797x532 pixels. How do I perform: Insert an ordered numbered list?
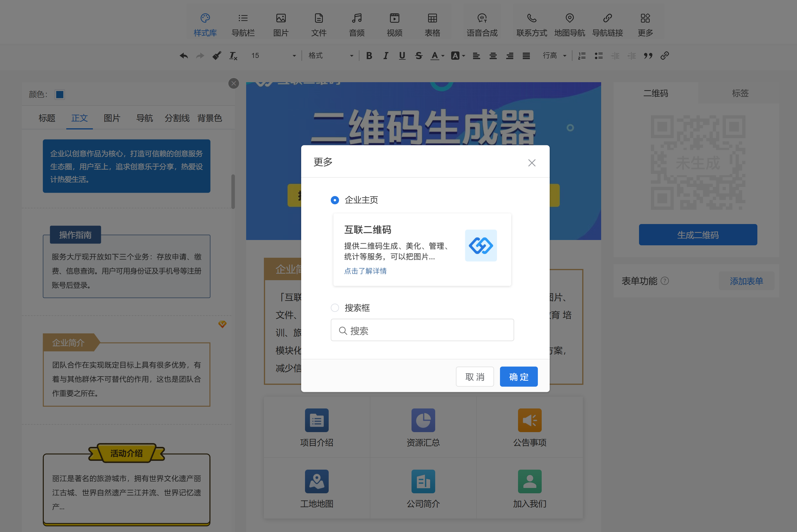point(582,56)
